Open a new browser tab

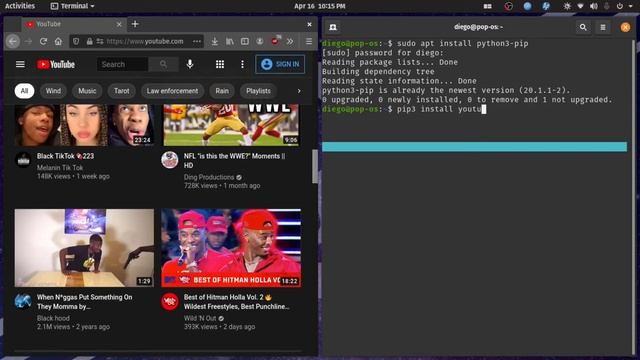(135, 24)
